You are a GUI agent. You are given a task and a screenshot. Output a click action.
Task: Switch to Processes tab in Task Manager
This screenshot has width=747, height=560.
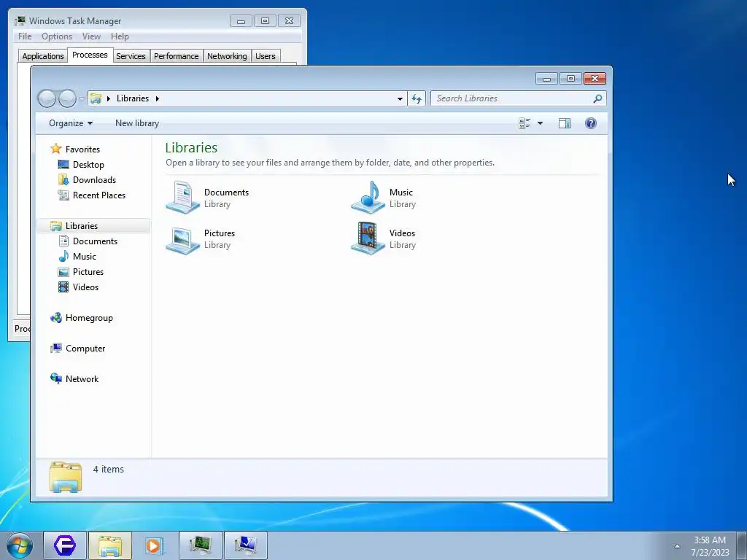(x=90, y=55)
